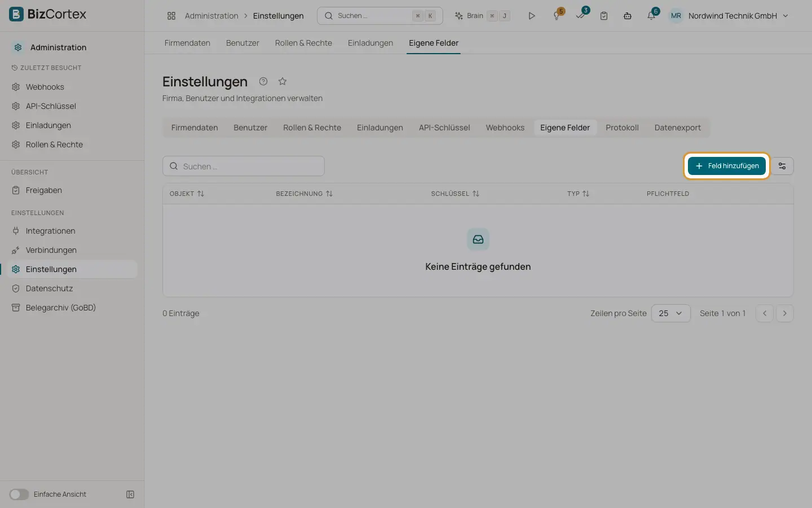Image resolution: width=812 pixels, height=508 pixels.
Task: Open the lightbulb suggestions with badge 5
Action: pos(557,16)
